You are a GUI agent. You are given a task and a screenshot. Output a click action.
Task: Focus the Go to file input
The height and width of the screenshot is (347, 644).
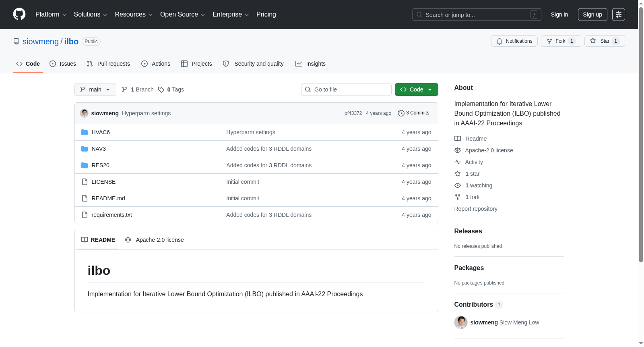click(346, 89)
